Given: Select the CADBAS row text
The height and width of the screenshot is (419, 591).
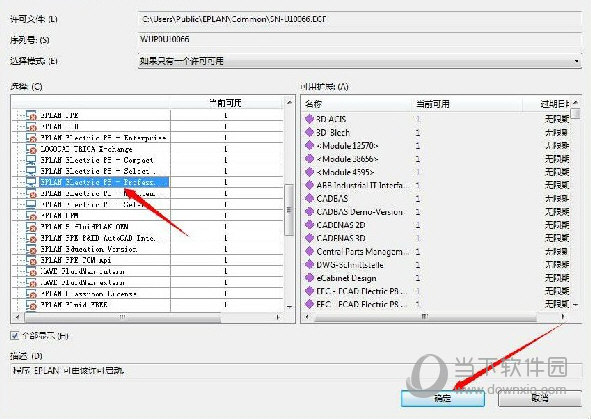Looking at the screenshot, I should point(332,199).
